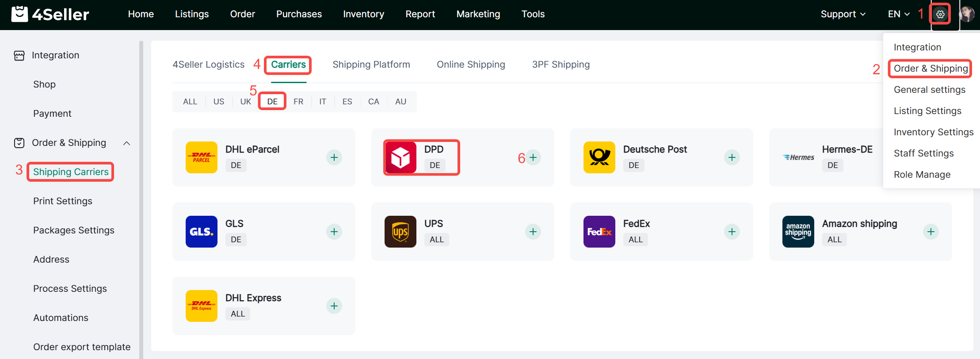Open the EN language dropdown
Viewport: 980px width, 359px height.
pos(899,14)
